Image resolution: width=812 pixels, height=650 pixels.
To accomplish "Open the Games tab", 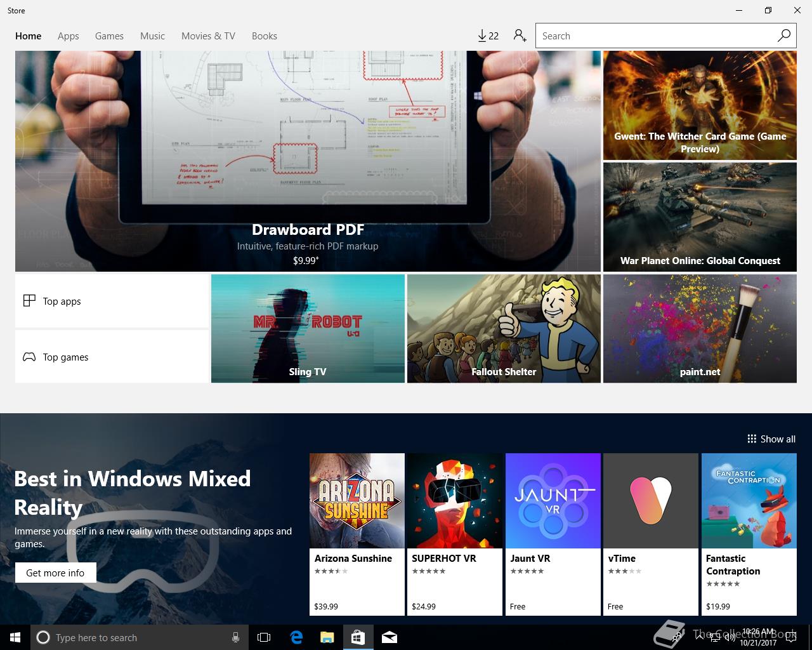I will click(109, 36).
